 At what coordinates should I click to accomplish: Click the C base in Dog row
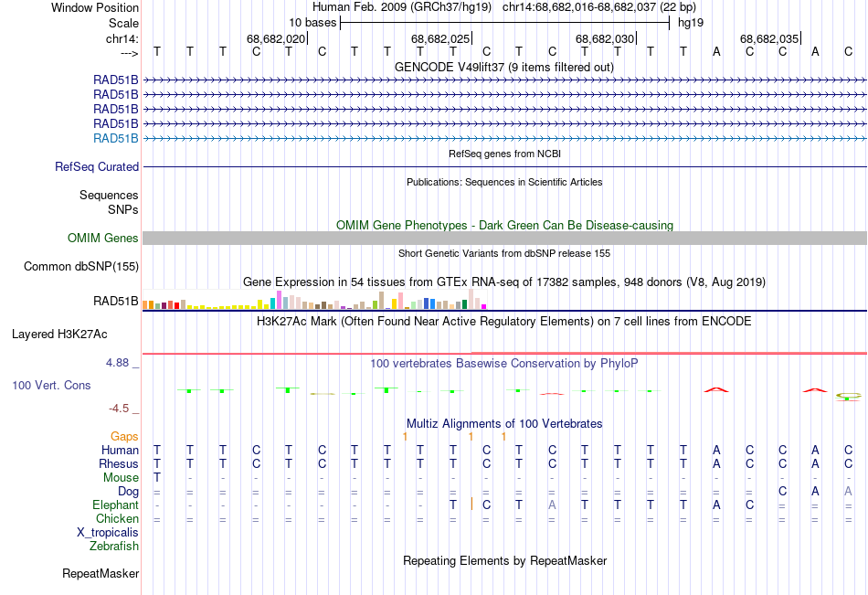click(782, 491)
